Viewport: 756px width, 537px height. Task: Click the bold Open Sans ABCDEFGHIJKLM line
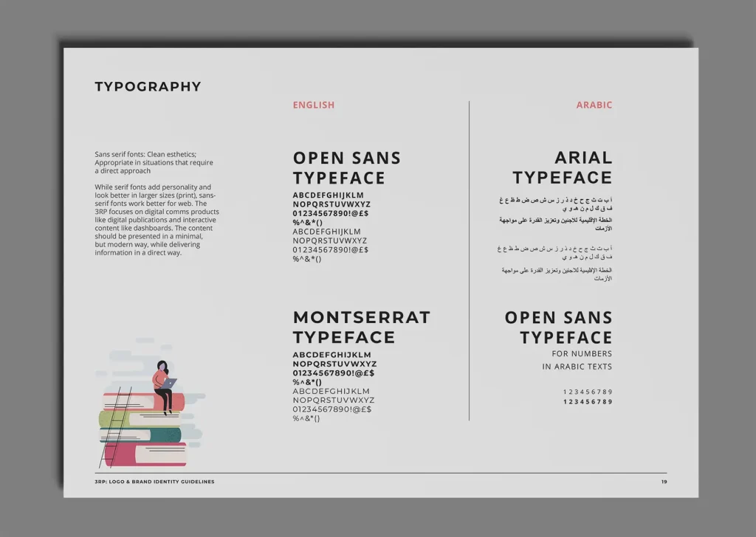point(329,195)
